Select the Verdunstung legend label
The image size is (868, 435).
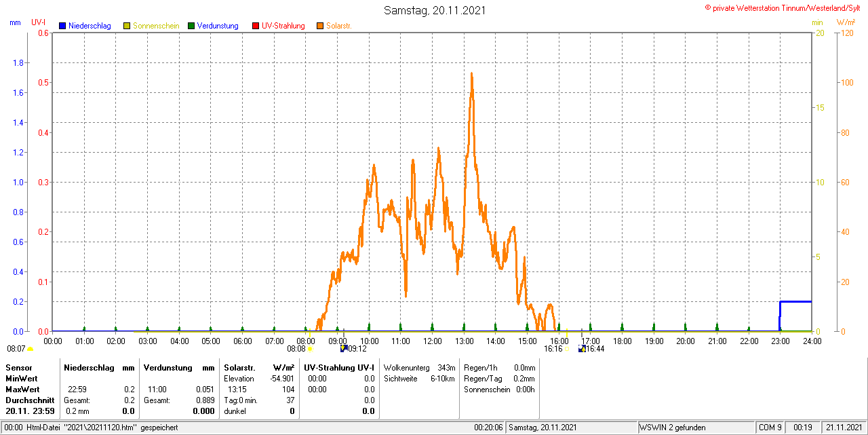pyautogui.click(x=218, y=26)
